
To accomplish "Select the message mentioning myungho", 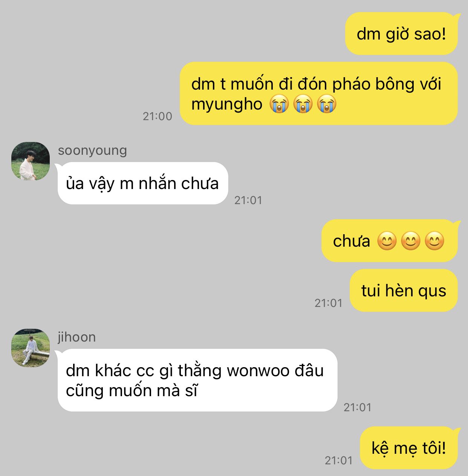I will [x=319, y=93].
